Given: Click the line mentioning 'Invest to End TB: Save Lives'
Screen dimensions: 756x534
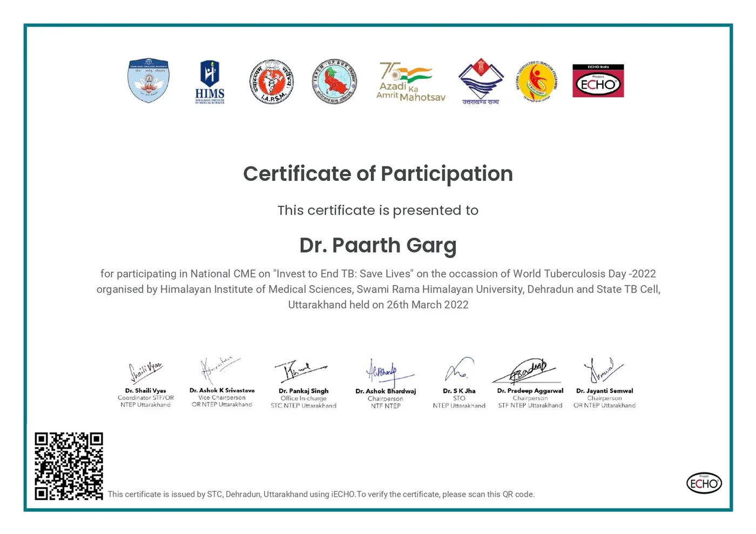Looking at the screenshot, I should pos(378,274).
